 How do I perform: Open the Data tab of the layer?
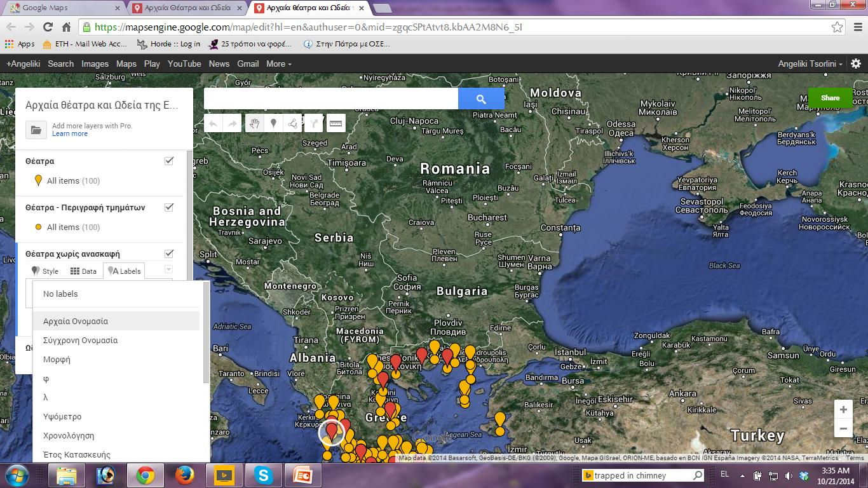(83, 271)
